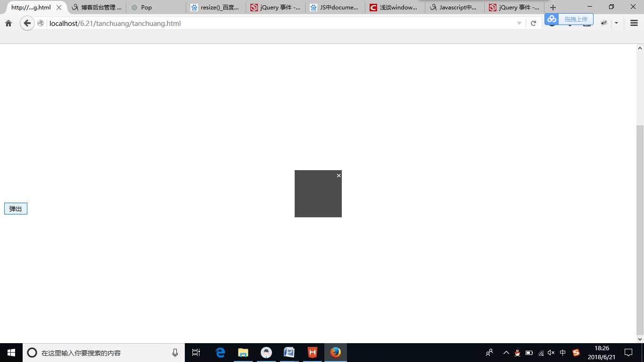Click the QQ penguin tray icon
Viewport: 644px width, 362px height.
click(x=517, y=353)
